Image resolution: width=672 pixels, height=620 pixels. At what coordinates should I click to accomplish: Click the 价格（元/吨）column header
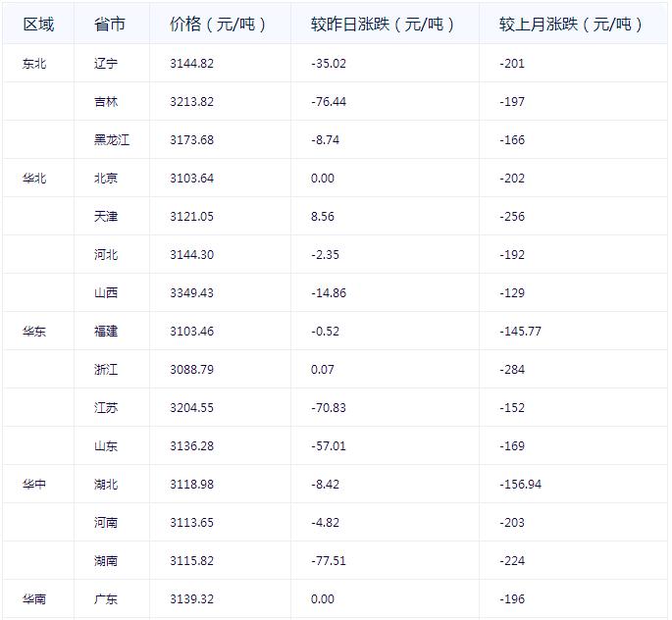click(217, 25)
